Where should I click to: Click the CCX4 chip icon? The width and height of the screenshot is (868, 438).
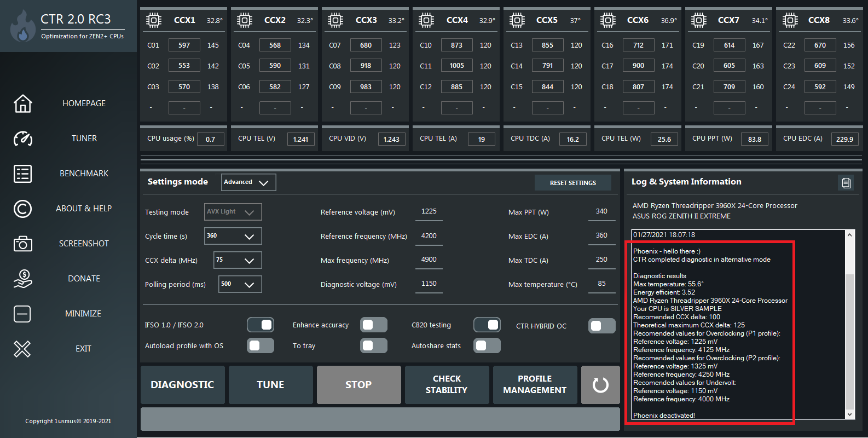pyautogui.click(x=426, y=20)
